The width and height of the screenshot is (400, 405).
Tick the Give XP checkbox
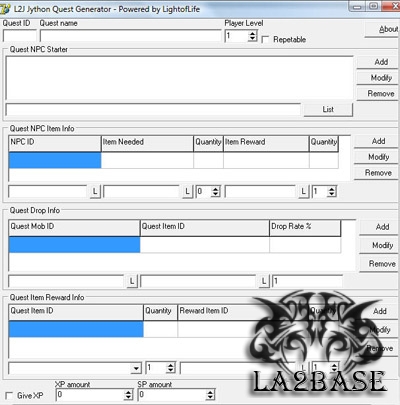pyautogui.click(x=9, y=396)
